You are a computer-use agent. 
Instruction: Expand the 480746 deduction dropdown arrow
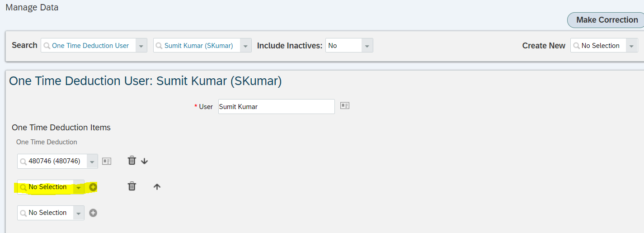pyautogui.click(x=92, y=162)
